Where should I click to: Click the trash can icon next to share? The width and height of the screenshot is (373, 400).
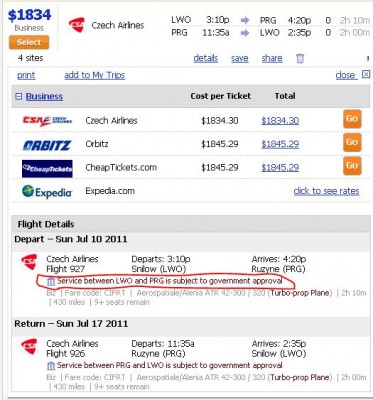pyautogui.click(x=300, y=58)
